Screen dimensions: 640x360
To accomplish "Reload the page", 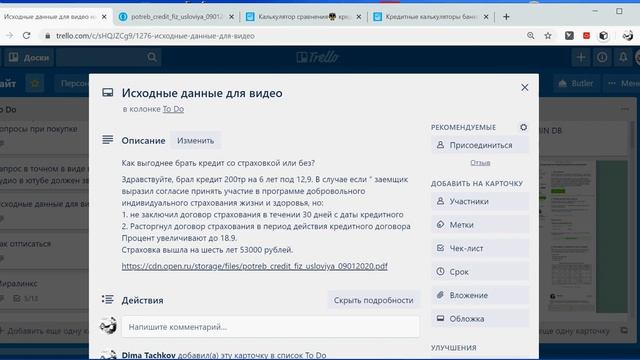I will [x=27, y=36].
